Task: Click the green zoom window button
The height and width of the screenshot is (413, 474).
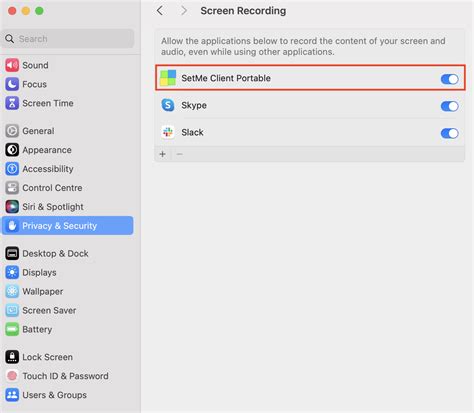Action: (x=39, y=11)
